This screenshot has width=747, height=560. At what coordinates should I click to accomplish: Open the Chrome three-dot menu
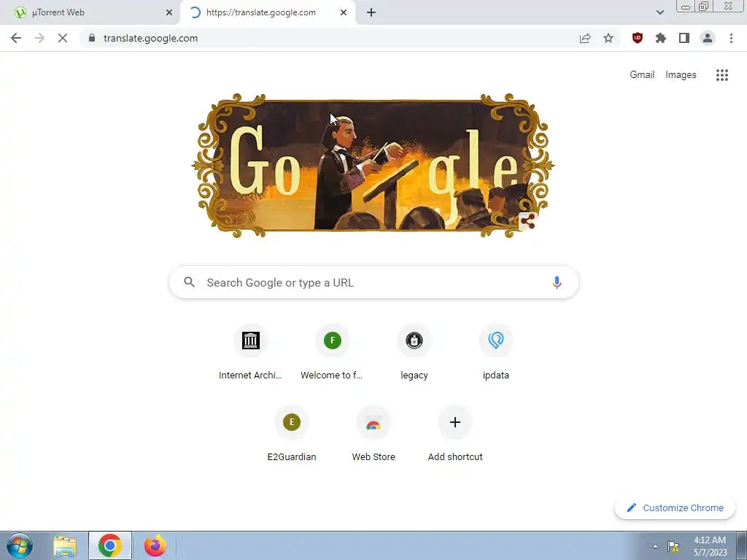tap(731, 38)
